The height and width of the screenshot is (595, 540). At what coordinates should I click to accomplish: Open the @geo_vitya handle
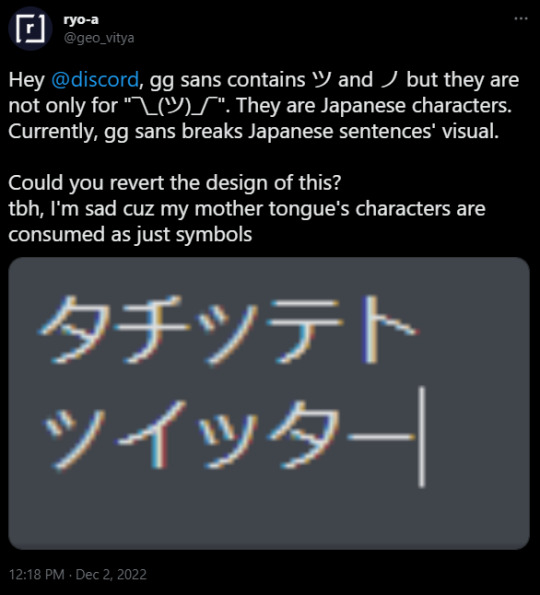click(99, 38)
